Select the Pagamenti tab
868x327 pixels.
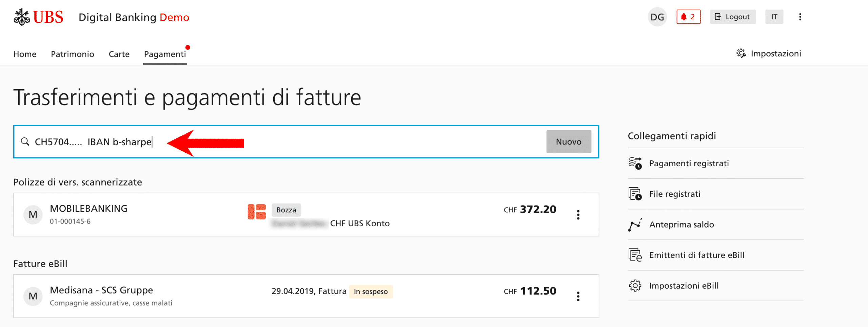(165, 54)
